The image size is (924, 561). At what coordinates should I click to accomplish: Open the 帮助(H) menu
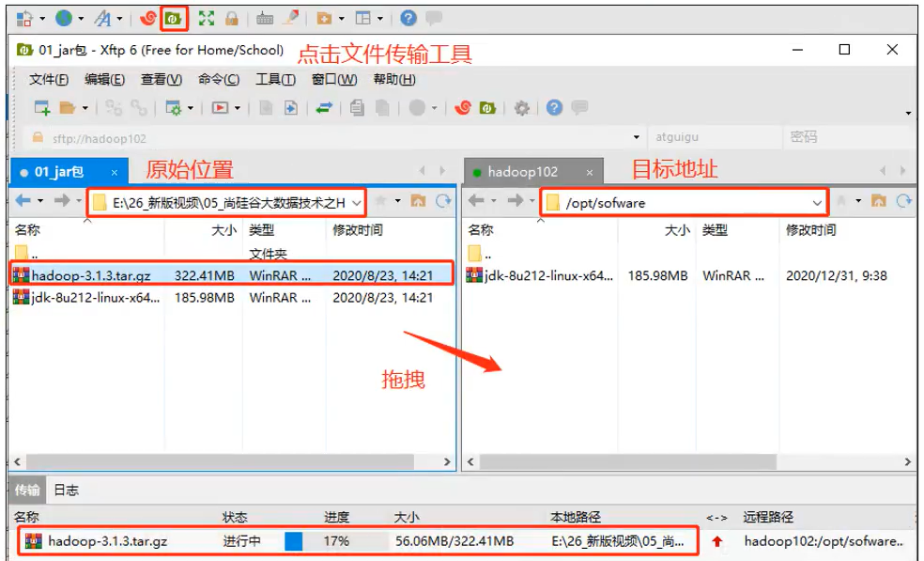[x=394, y=79]
